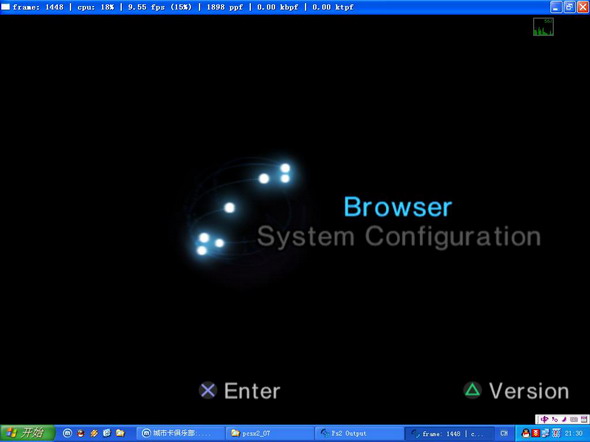Viewport: 590px width, 442px height.
Task: Click the Enter label
Action: click(x=252, y=391)
